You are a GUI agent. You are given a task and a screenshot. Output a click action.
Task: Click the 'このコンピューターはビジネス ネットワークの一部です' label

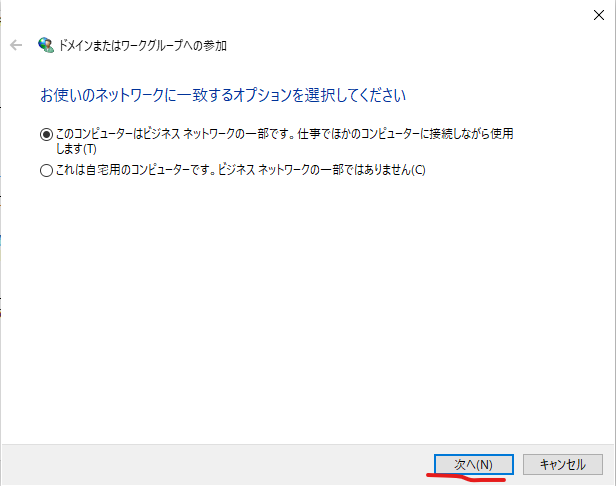tap(180, 133)
